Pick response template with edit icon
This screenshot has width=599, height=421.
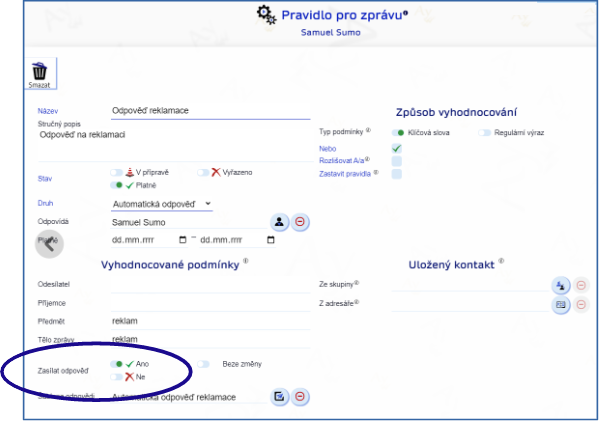[279, 397]
